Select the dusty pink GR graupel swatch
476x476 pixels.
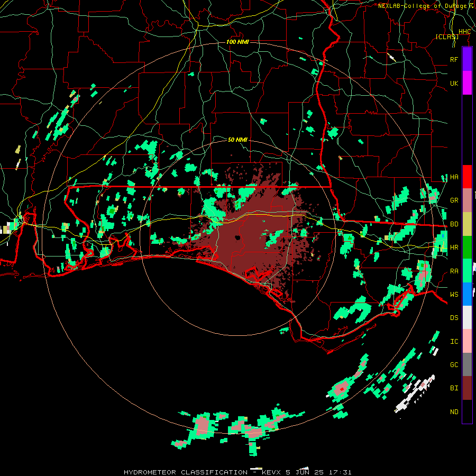467,200
